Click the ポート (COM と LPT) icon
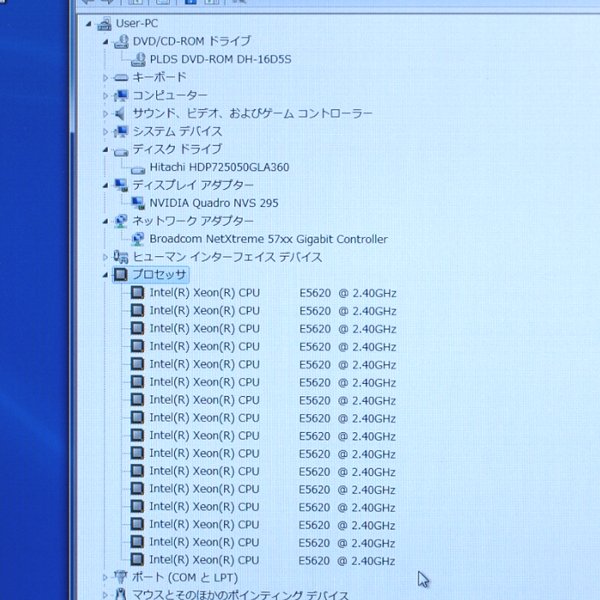This screenshot has width=600, height=600. tap(121, 577)
